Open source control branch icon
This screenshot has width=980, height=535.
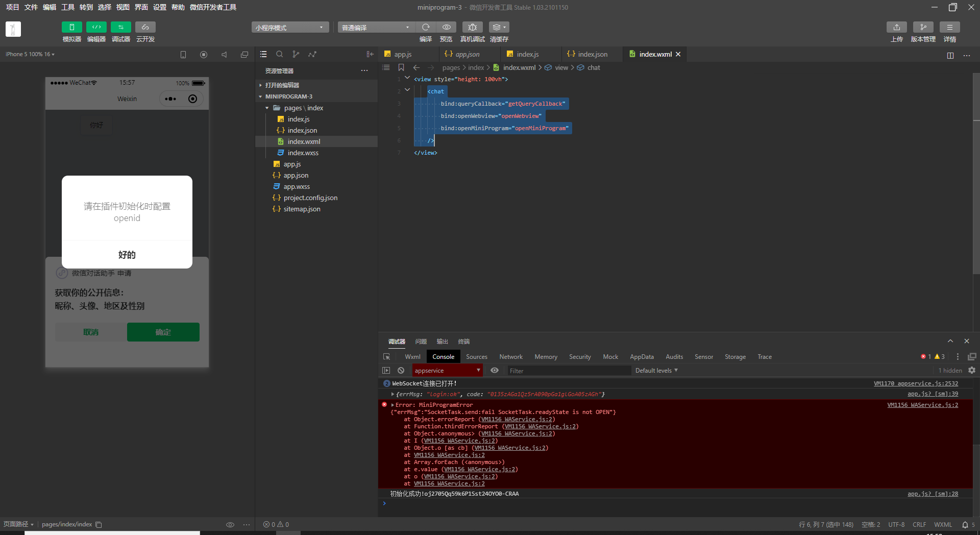click(x=296, y=54)
